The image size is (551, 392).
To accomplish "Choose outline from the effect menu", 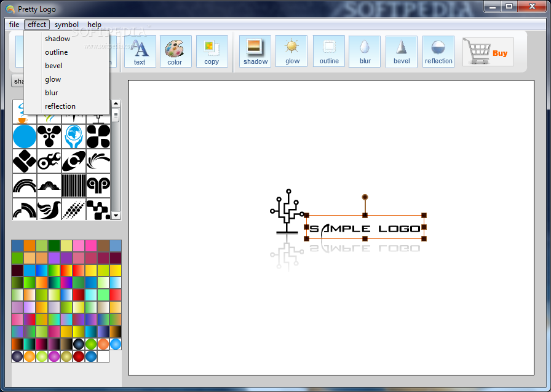I will coord(66,52).
